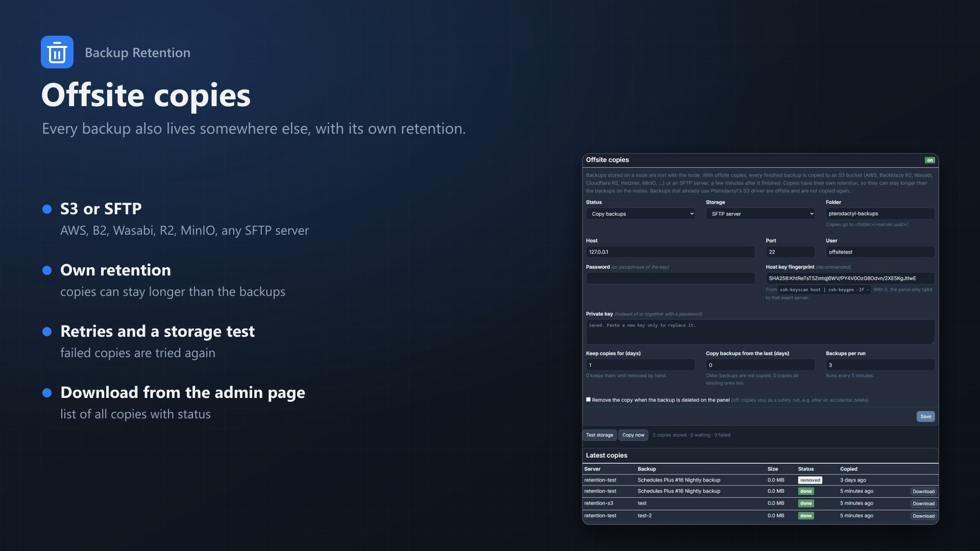Click the '3 days ago' copied cell
Viewport: 980px width, 551px height.
853,480
